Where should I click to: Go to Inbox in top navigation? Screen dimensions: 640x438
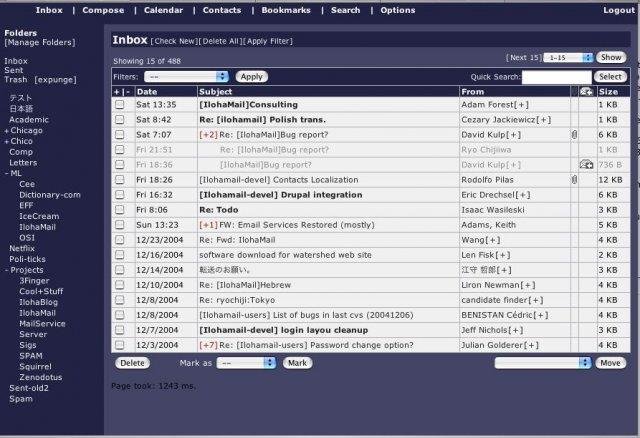[49, 10]
